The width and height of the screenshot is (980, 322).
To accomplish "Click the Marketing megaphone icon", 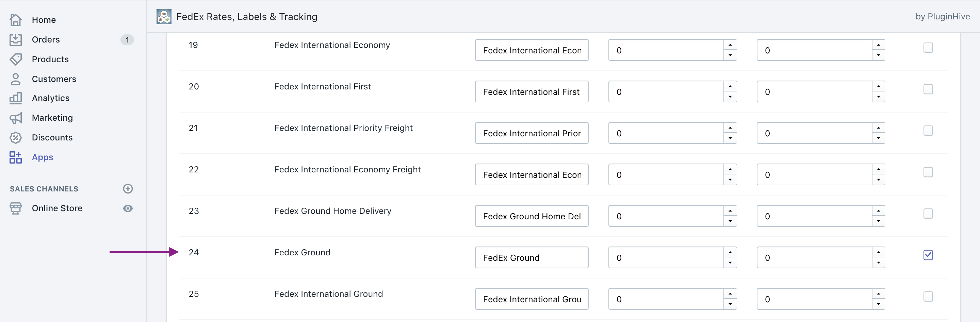I will click(16, 118).
